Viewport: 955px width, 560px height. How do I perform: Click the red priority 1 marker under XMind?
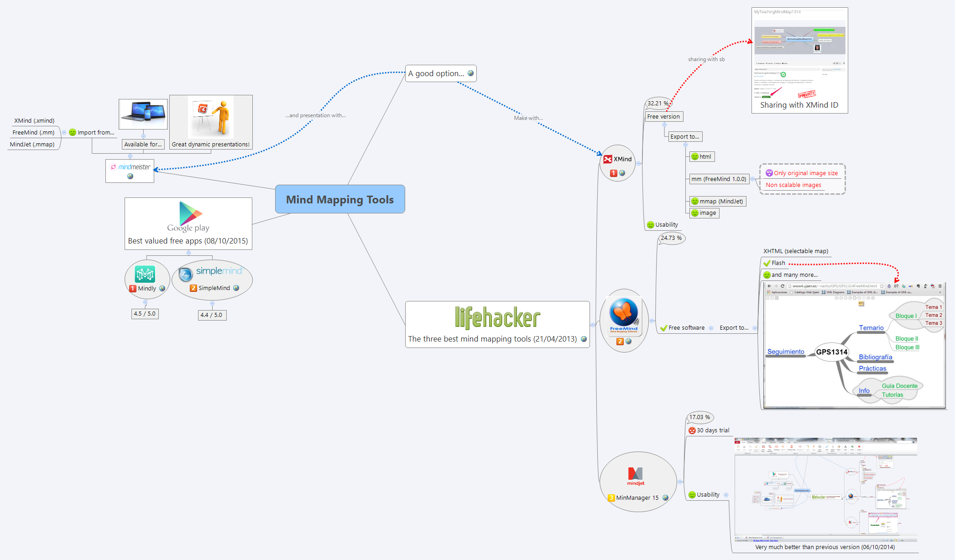[x=613, y=173]
